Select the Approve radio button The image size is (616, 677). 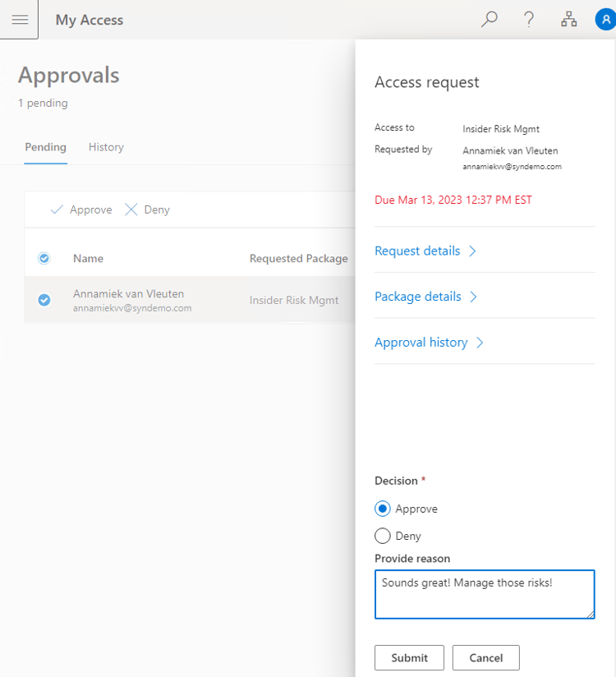tap(381, 509)
